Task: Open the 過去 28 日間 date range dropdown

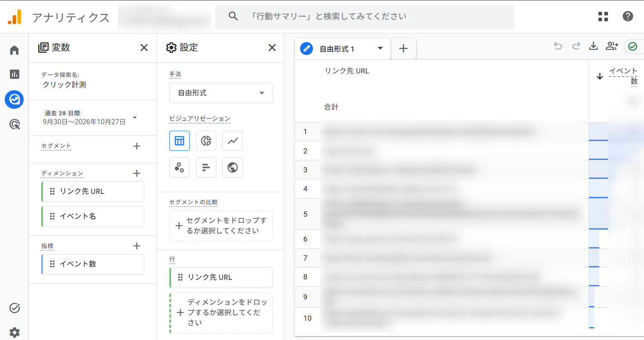Action: click(x=90, y=117)
